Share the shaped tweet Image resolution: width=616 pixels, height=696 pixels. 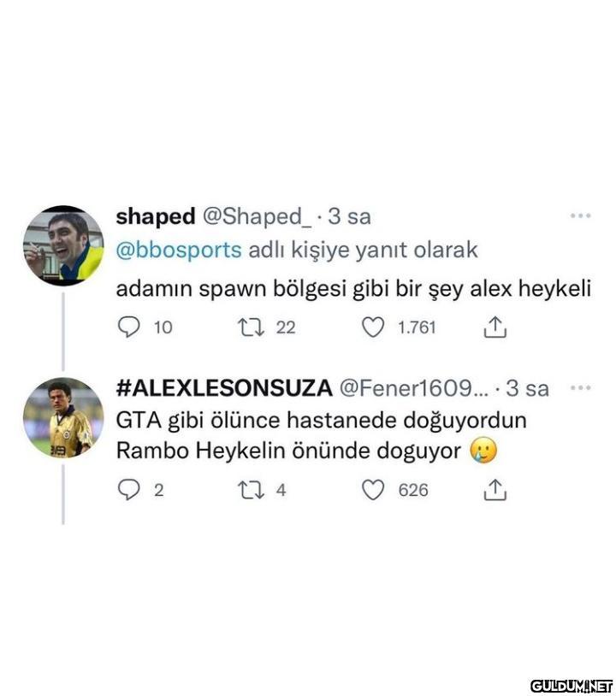(495, 327)
